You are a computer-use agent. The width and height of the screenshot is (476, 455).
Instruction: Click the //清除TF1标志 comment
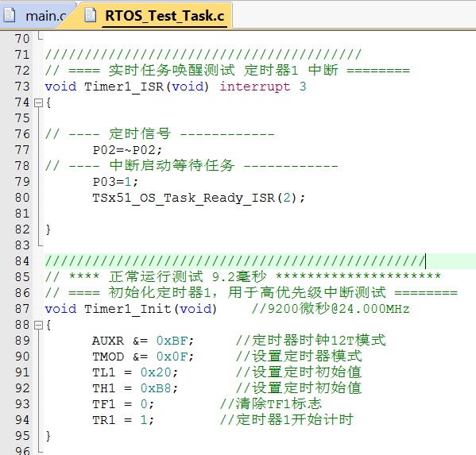click(271, 404)
